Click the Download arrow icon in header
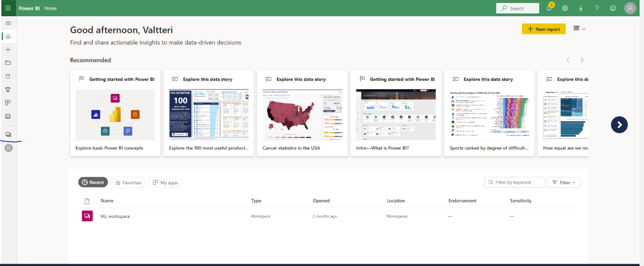Viewport: 644px width, 266px height. pos(581,8)
